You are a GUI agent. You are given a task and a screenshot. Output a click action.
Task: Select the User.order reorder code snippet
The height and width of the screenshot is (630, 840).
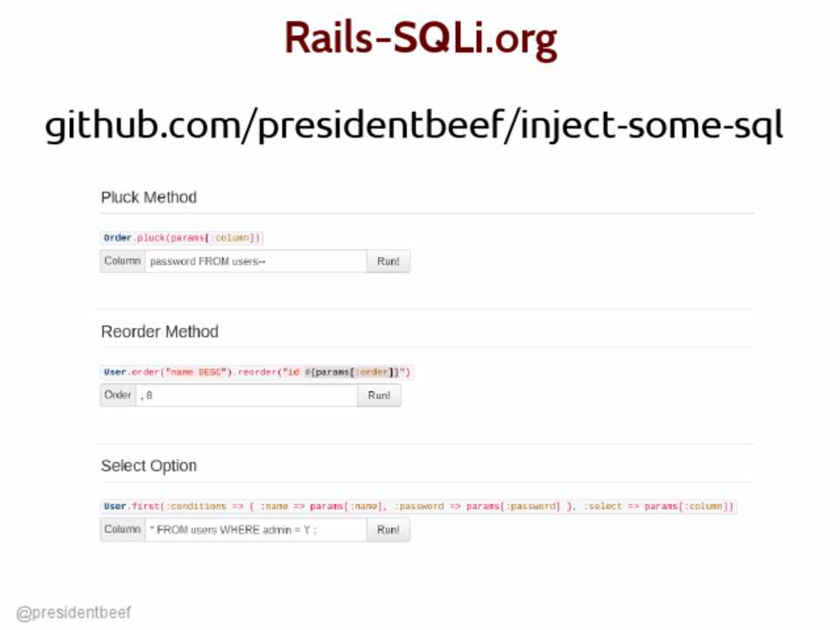click(x=256, y=372)
